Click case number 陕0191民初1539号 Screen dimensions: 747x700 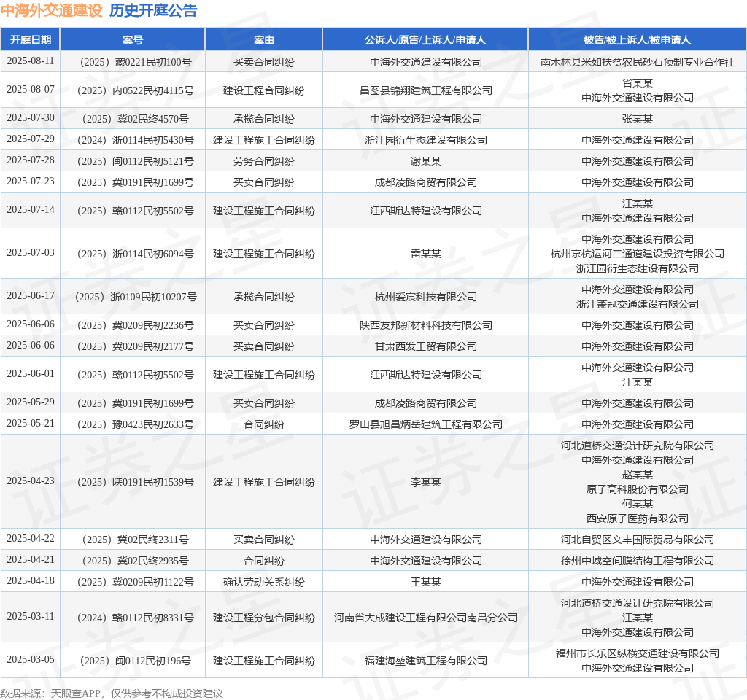click(136, 482)
